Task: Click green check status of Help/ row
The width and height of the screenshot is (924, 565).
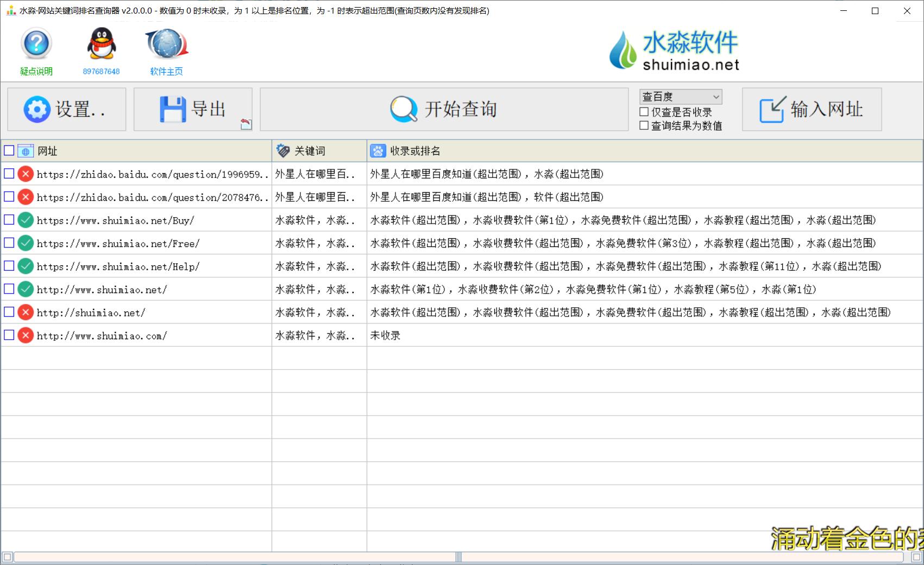Action: [x=26, y=266]
